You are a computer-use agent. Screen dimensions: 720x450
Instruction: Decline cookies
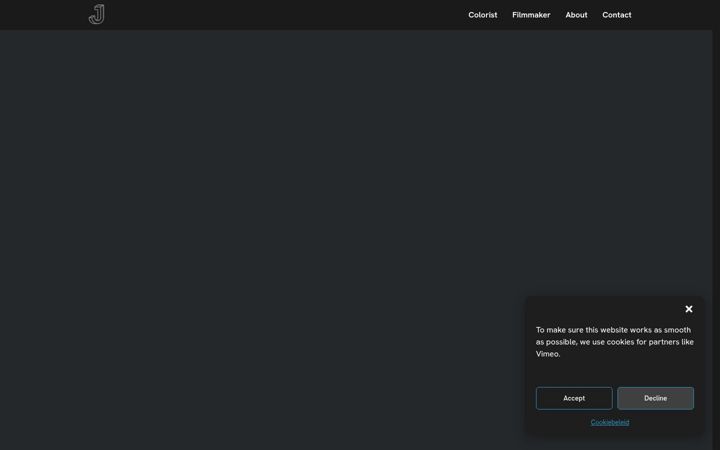[655, 398]
